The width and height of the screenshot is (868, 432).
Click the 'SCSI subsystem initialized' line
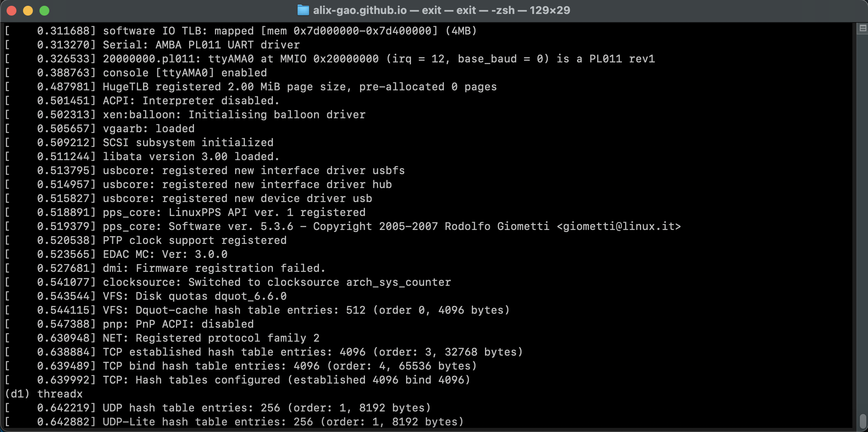139,142
